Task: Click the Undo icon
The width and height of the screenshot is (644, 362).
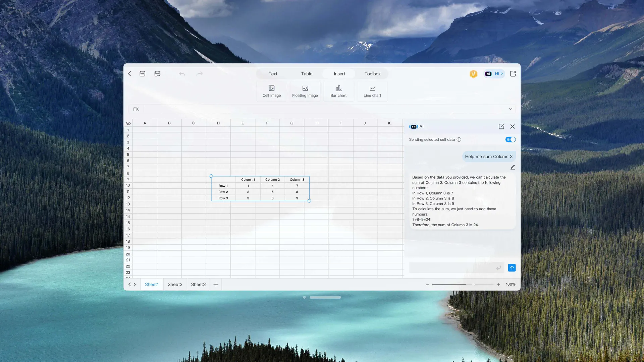Action: coord(182,74)
